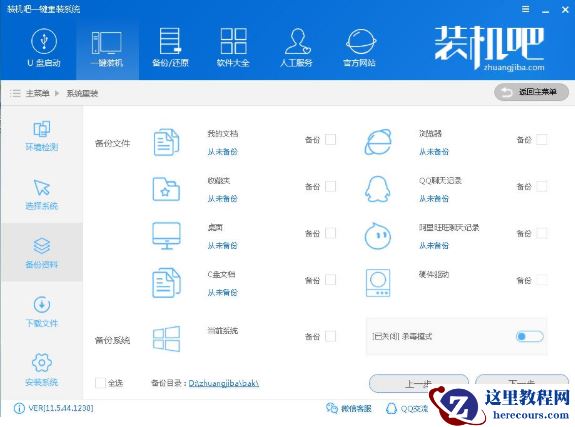
Task: Select the 安装系统 gear step in sidebar
Action: [42, 370]
